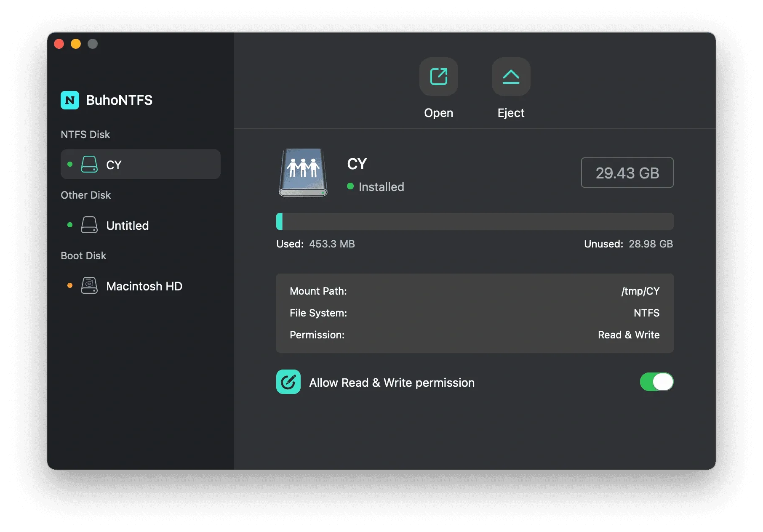Screen dimensions: 763x532
Task: Click the Allow Read & Write permission text
Action: point(392,383)
